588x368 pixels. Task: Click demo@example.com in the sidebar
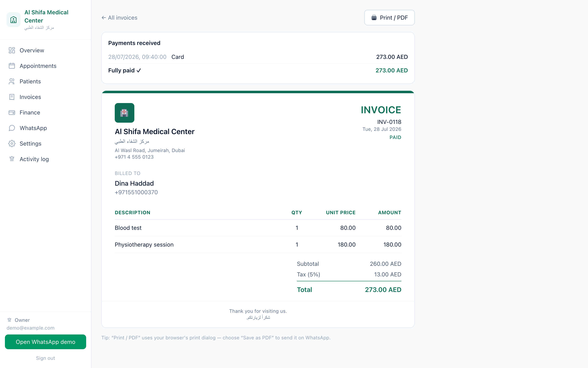pos(30,328)
